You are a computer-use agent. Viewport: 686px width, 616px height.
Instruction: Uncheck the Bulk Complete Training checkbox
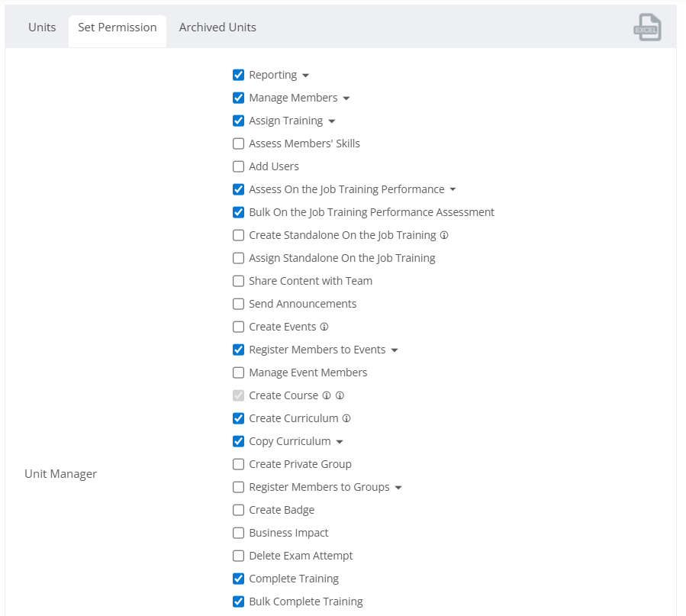238,601
